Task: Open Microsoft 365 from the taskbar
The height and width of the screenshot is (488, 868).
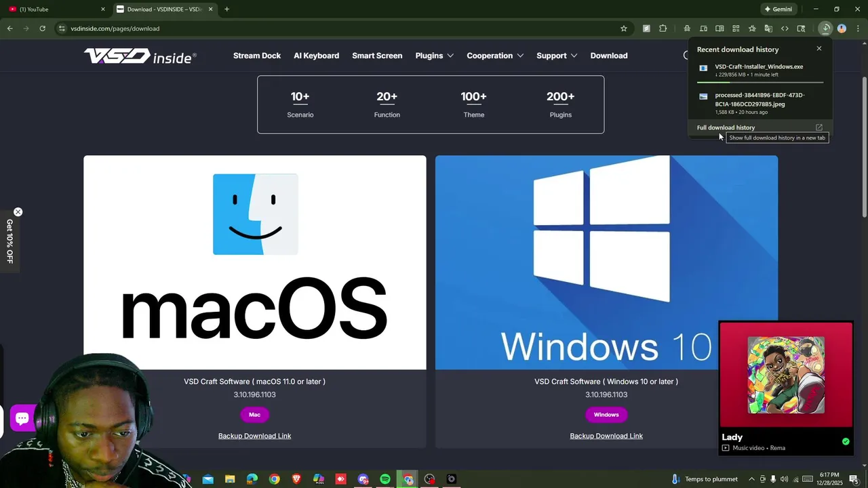Action: [x=319, y=479]
